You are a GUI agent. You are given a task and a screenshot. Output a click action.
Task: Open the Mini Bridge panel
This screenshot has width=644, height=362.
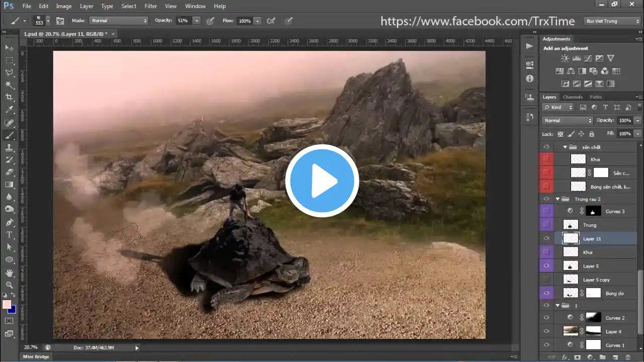pos(36,356)
